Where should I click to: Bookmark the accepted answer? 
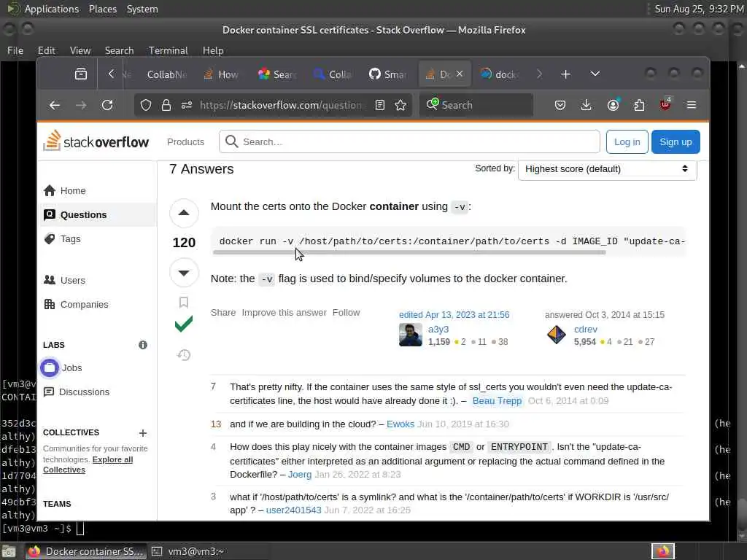[184, 303]
